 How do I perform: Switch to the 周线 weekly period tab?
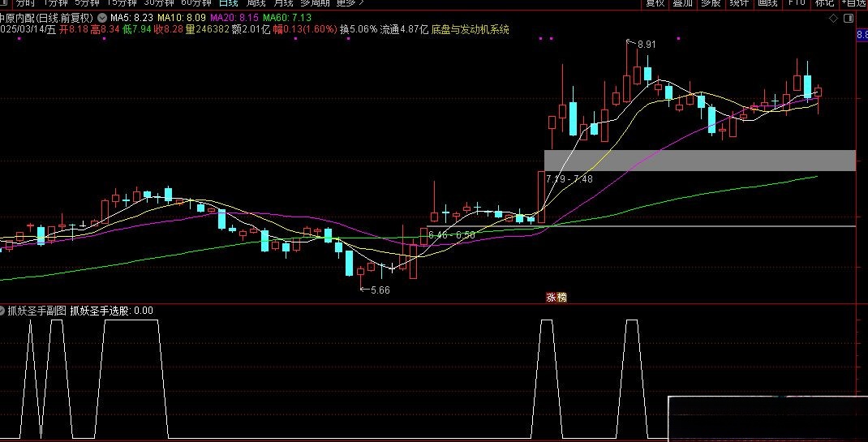[257, 3]
